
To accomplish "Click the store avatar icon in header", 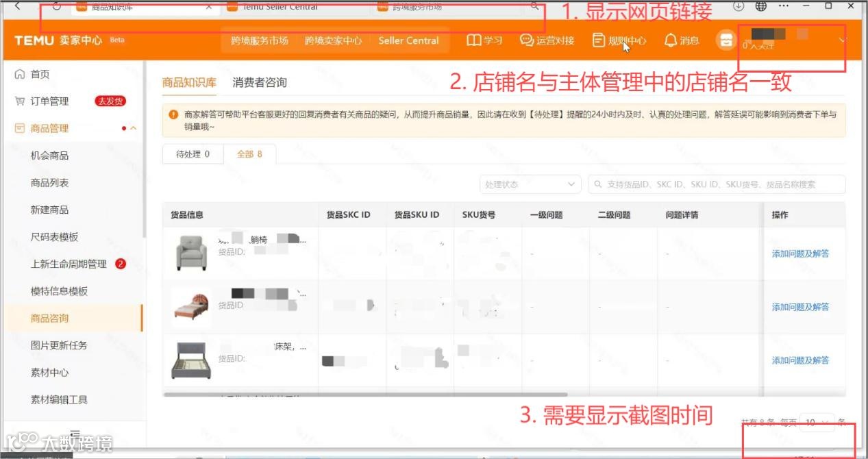I will pos(725,40).
